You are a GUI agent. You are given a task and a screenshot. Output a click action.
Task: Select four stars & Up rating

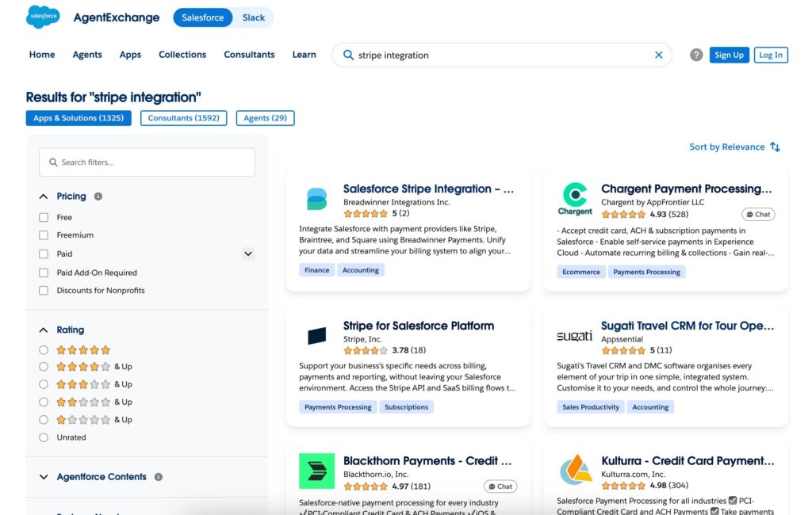point(44,367)
